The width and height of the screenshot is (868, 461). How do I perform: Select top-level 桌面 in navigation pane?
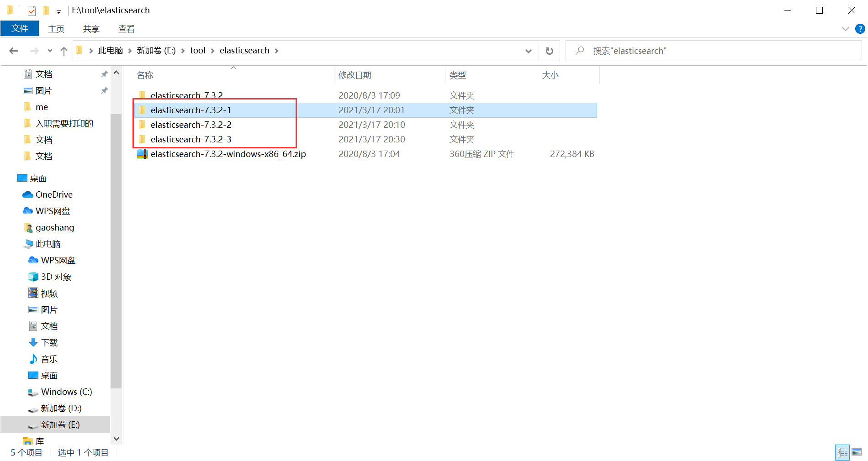coord(38,178)
